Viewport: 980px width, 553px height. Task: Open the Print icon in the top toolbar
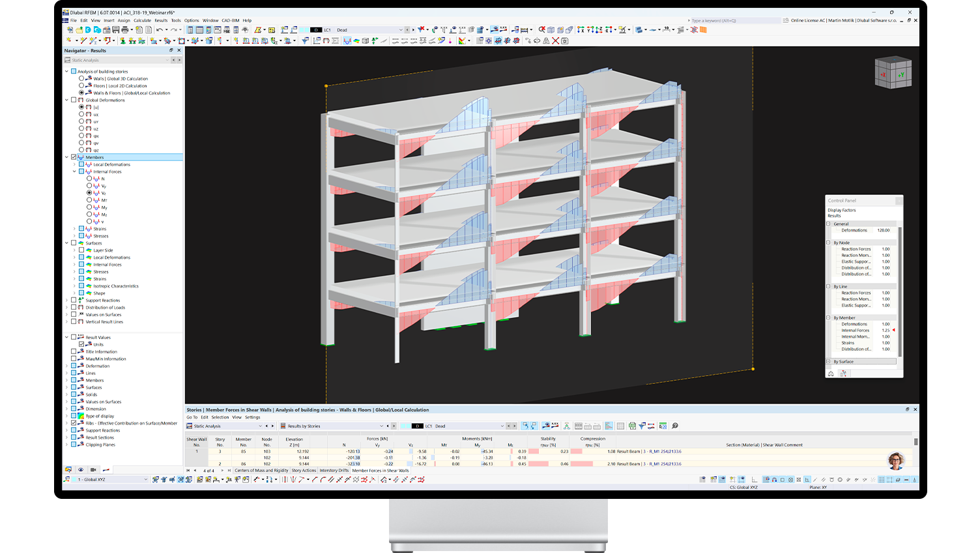(x=124, y=31)
